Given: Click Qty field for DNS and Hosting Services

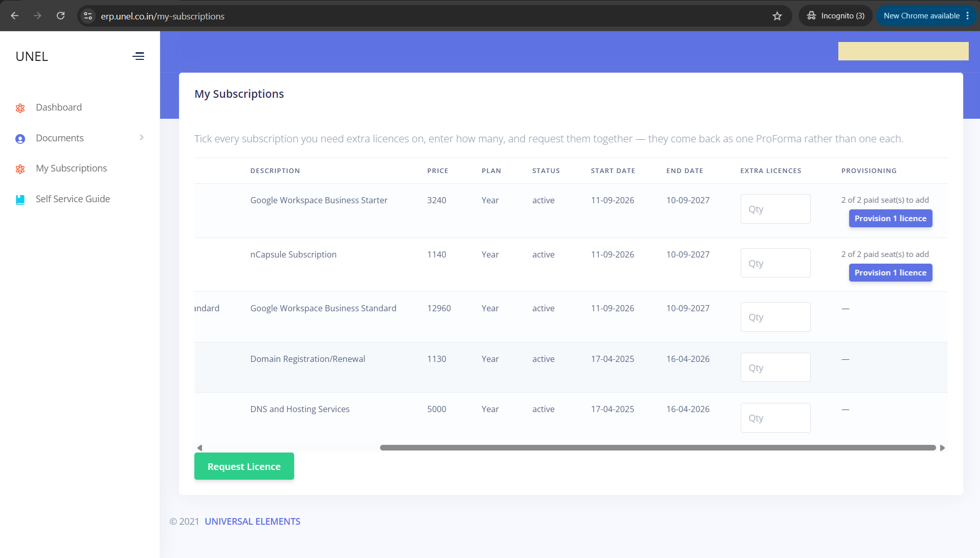Looking at the screenshot, I should coord(775,418).
